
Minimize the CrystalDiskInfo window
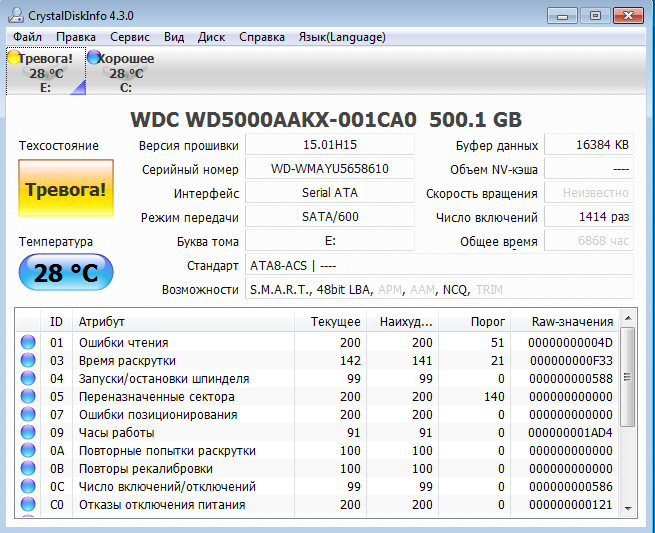click(x=562, y=16)
